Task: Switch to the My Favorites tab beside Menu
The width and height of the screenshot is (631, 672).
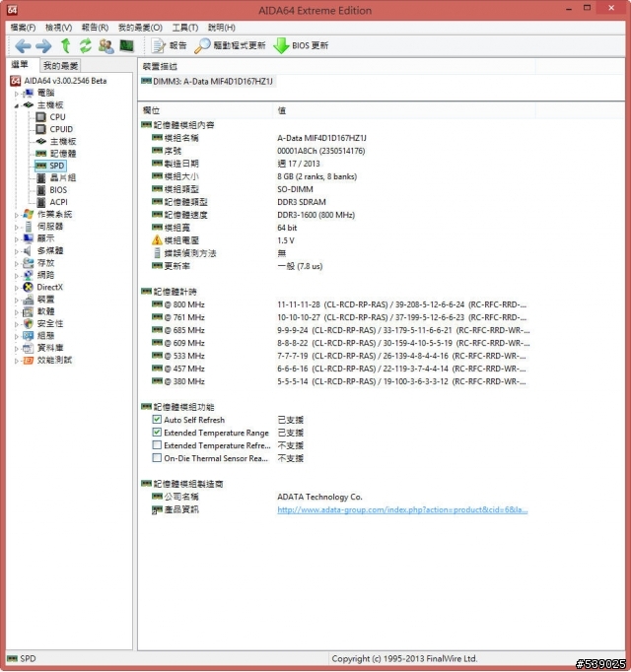Action: coord(60,66)
